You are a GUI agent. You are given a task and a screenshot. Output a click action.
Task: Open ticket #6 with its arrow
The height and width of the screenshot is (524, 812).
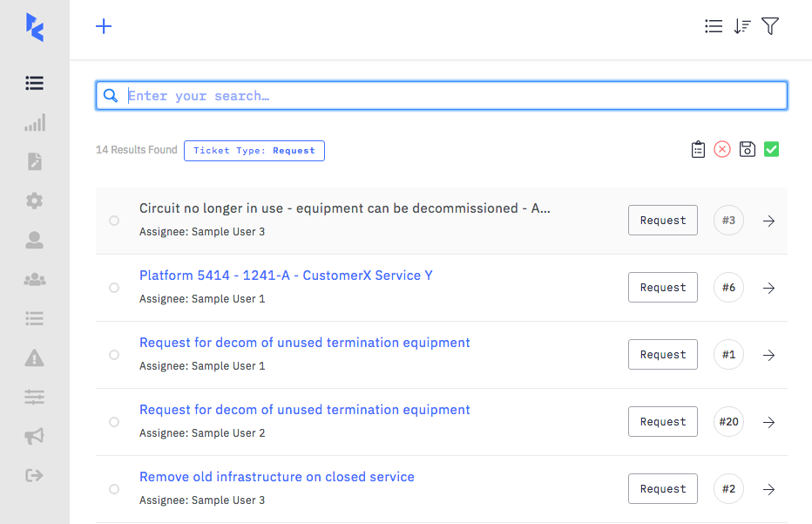(768, 288)
